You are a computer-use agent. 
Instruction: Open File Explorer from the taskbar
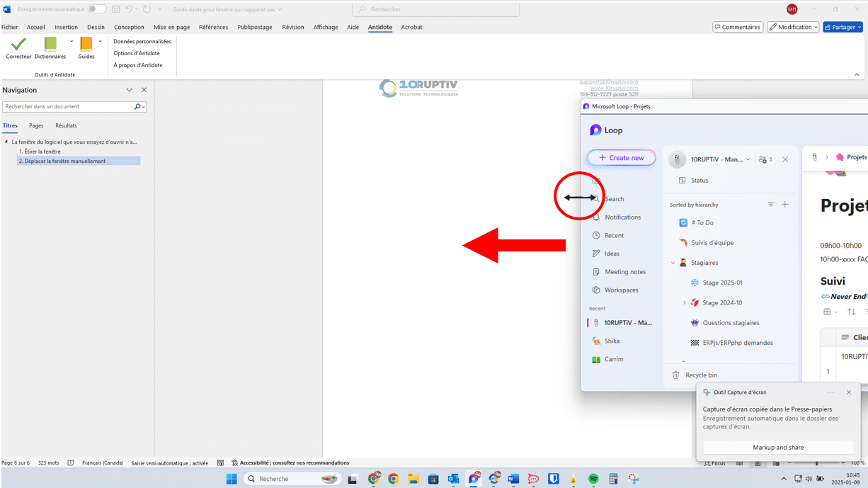[x=413, y=479]
